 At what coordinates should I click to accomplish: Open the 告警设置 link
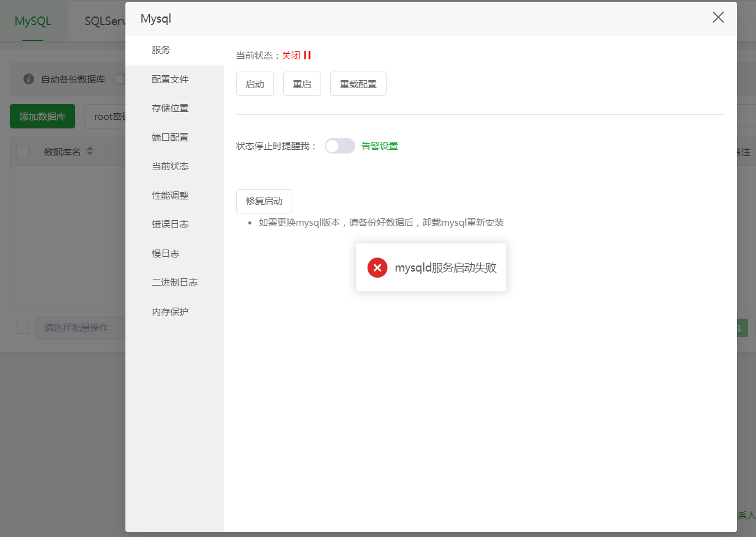[380, 146]
